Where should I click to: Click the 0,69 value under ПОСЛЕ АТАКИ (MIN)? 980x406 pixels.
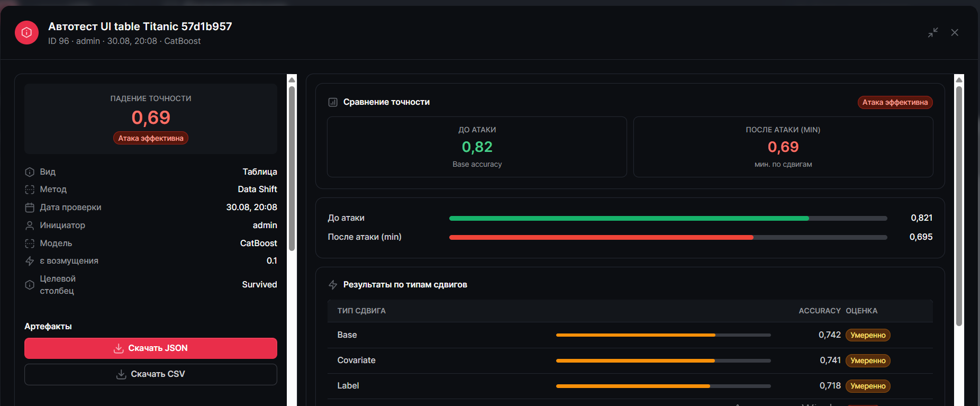[x=783, y=147]
